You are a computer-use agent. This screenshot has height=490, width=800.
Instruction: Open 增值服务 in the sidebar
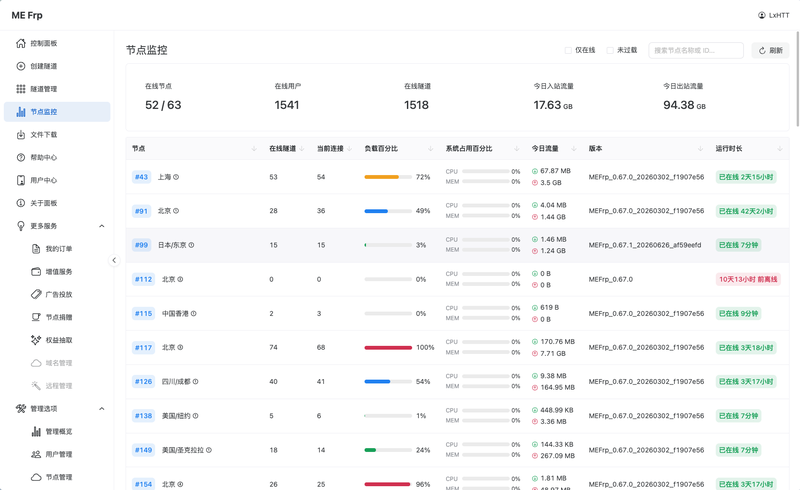(57, 272)
